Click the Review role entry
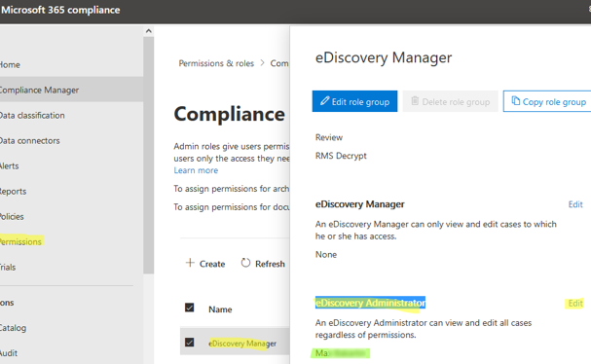Viewport: 591px width, 364px height. pyautogui.click(x=329, y=137)
